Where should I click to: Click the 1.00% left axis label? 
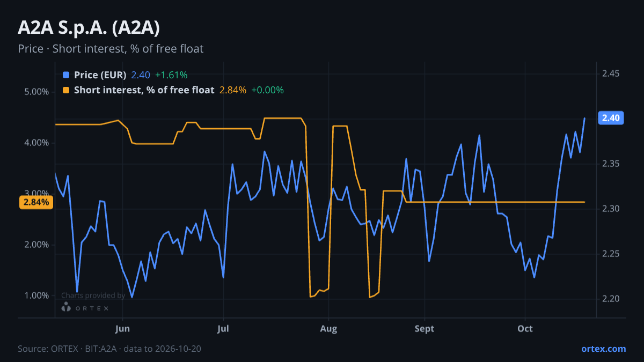pyautogui.click(x=37, y=295)
